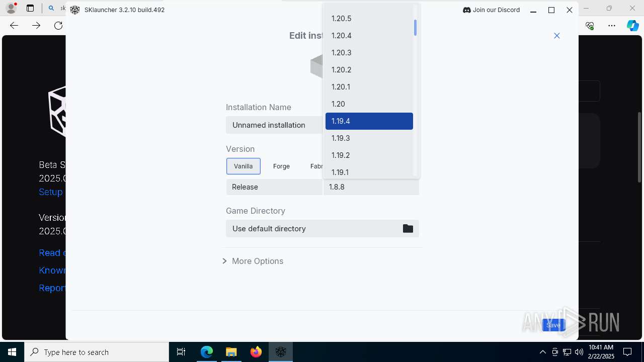Click the Setup link on the webpage
The width and height of the screenshot is (644, 362).
click(51, 192)
